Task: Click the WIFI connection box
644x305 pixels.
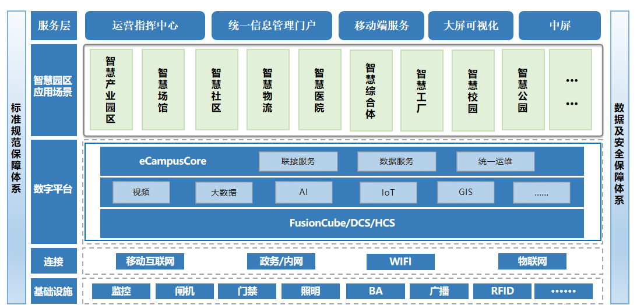Action: click(400, 261)
